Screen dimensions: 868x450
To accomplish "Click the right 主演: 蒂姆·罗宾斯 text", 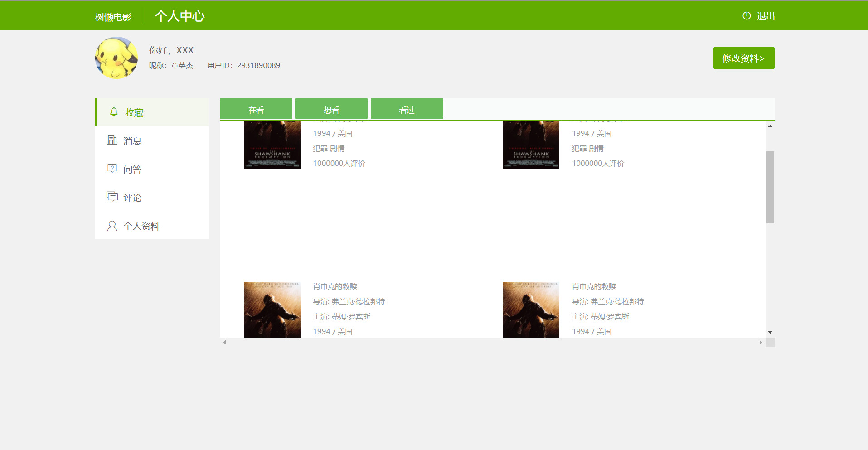I will (601, 316).
